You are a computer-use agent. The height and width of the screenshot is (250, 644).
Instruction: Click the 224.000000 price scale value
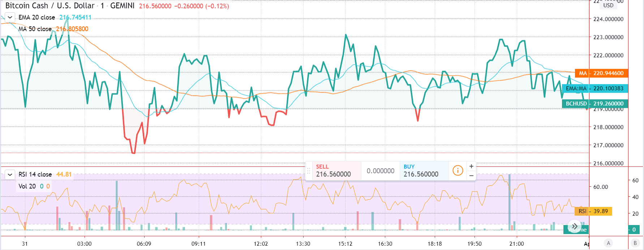click(608, 19)
